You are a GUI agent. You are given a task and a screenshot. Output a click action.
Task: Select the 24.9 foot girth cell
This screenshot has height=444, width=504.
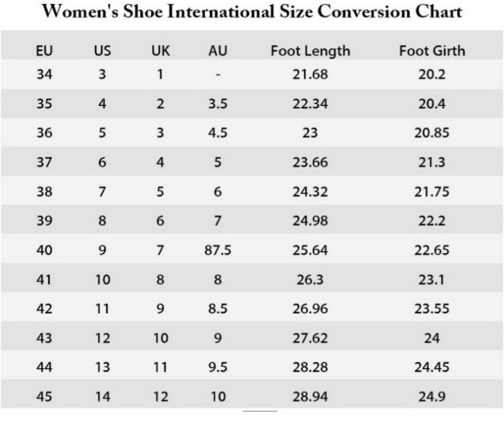(432, 397)
